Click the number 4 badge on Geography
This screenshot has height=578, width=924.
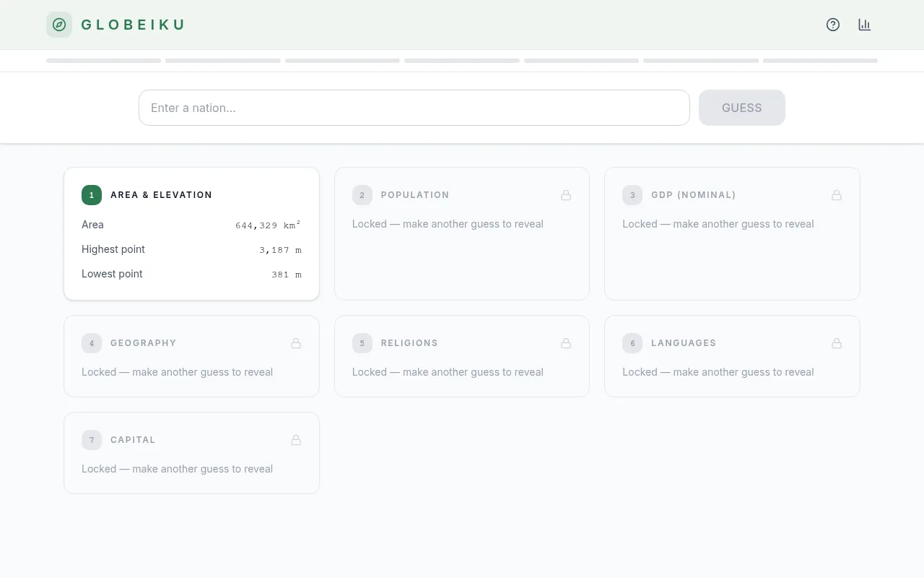coord(92,343)
